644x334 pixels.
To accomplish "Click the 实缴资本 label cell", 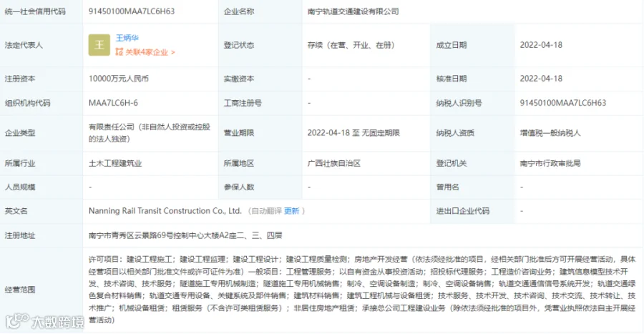I will [x=260, y=79].
